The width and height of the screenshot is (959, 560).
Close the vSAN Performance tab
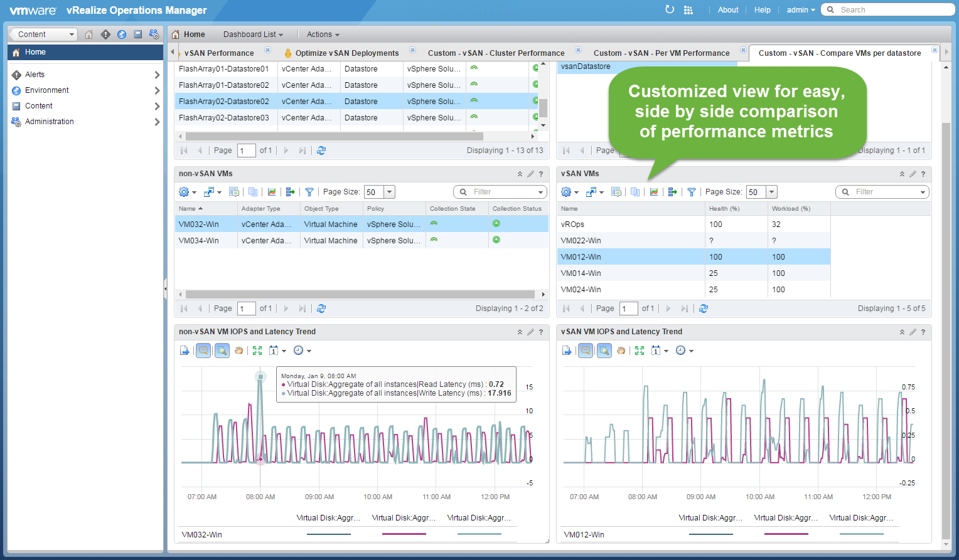[267, 50]
